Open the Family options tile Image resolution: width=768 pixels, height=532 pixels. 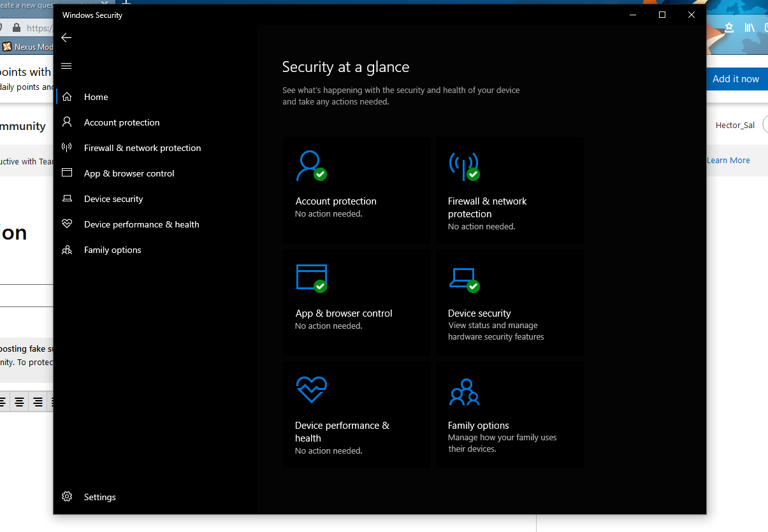509,414
